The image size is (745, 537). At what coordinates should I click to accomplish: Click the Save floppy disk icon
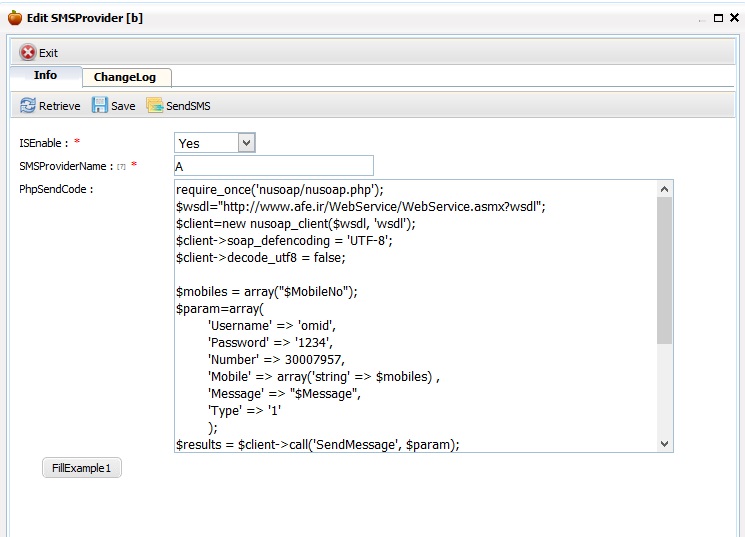pos(100,105)
